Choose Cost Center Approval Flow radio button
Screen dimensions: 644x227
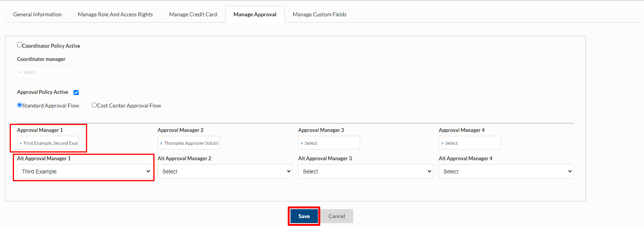[94, 105]
